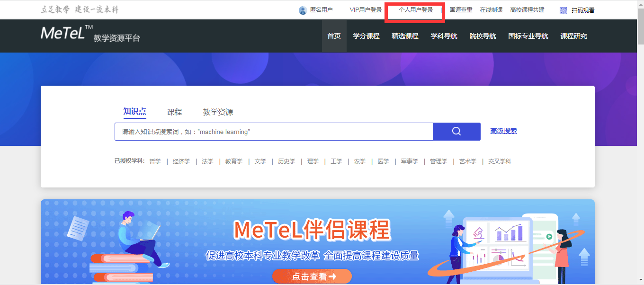Click the magnifier search button
644x285 pixels.
click(x=456, y=132)
